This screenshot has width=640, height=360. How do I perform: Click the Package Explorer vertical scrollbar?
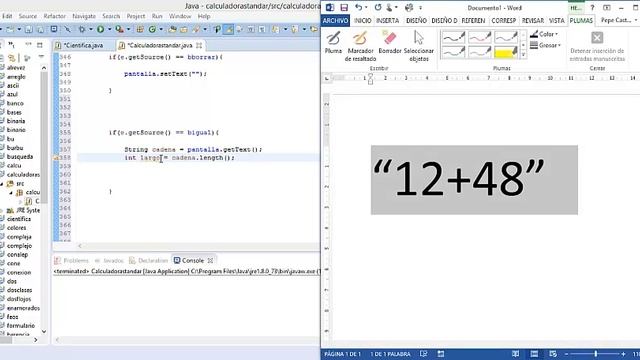[x=44, y=137]
